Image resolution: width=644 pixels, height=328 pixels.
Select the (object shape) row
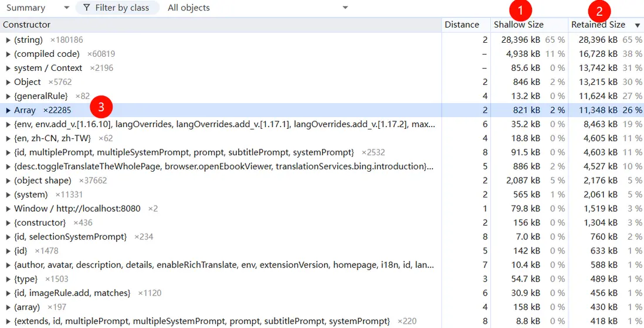click(322, 180)
